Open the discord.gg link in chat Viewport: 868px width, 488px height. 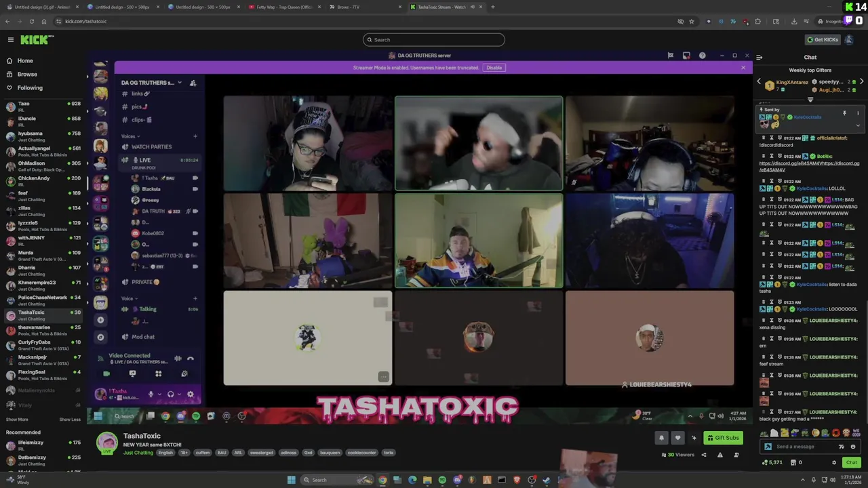click(x=809, y=166)
